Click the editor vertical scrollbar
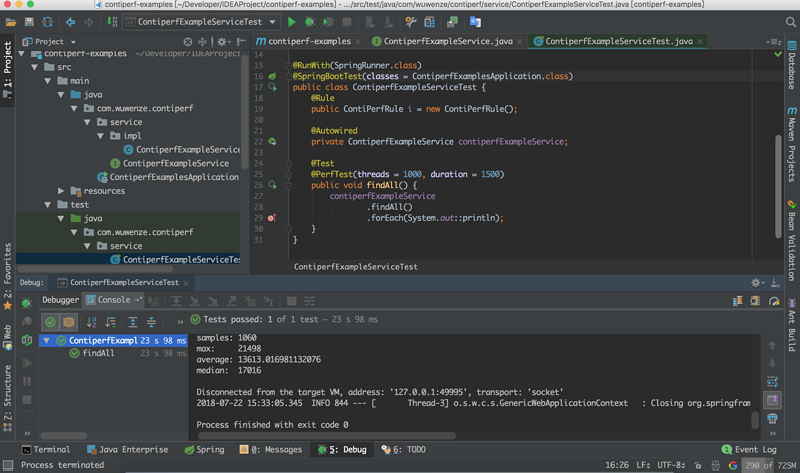Screen dimensions: 800x473 pyautogui.click(x=778, y=186)
